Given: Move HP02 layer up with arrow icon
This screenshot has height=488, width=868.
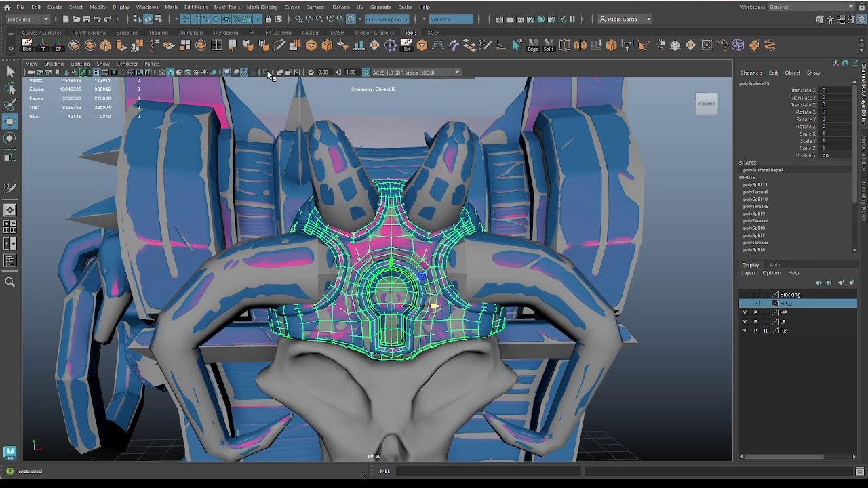Looking at the screenshot, I should click(818, 282).
